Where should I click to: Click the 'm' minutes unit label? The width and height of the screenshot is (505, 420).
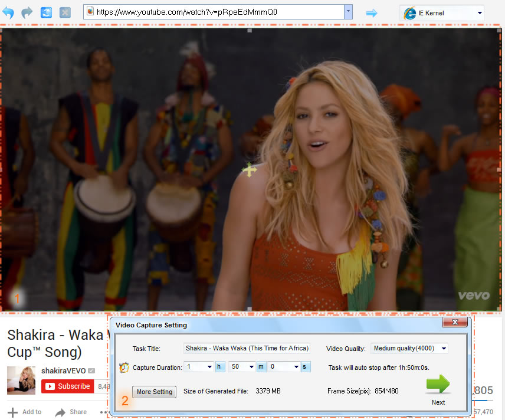[261, 367]
